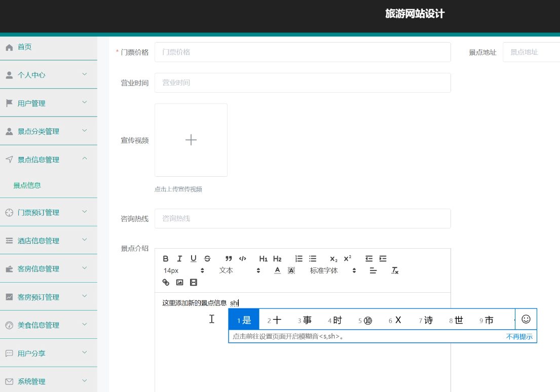Image resolution: width=560 pixels, height=392 pixels.
Task: Open the 文本 heading style dropdown
Action: 239,270
